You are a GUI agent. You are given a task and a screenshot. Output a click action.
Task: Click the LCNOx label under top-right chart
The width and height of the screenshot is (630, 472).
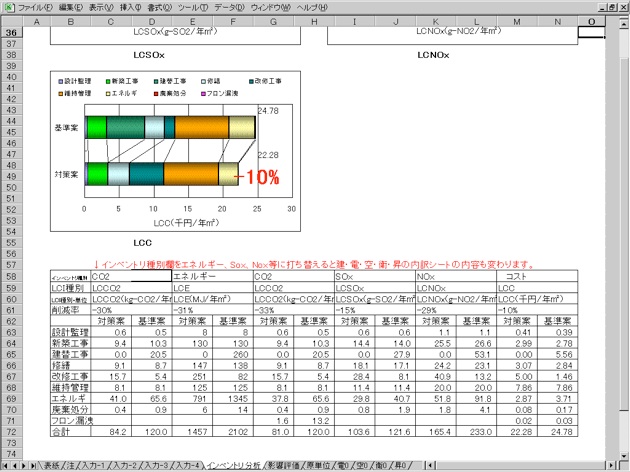point(433,55)
